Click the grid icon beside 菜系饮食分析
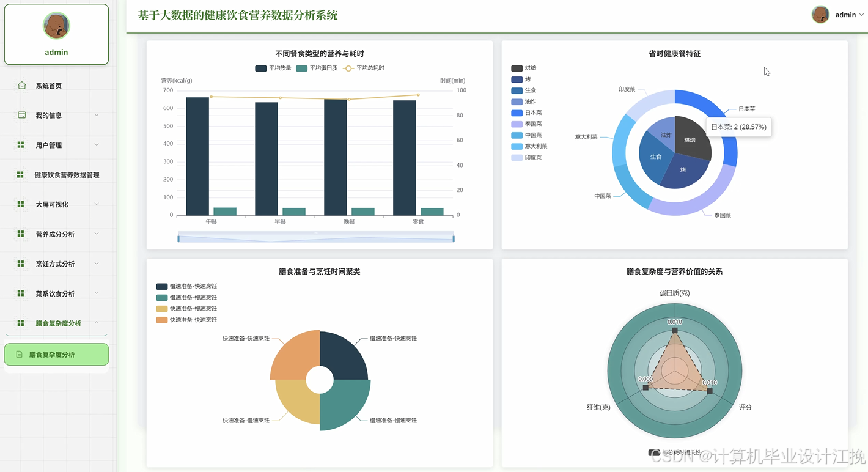Viewport: 868px width, 472px height. (x=21, y=293)
